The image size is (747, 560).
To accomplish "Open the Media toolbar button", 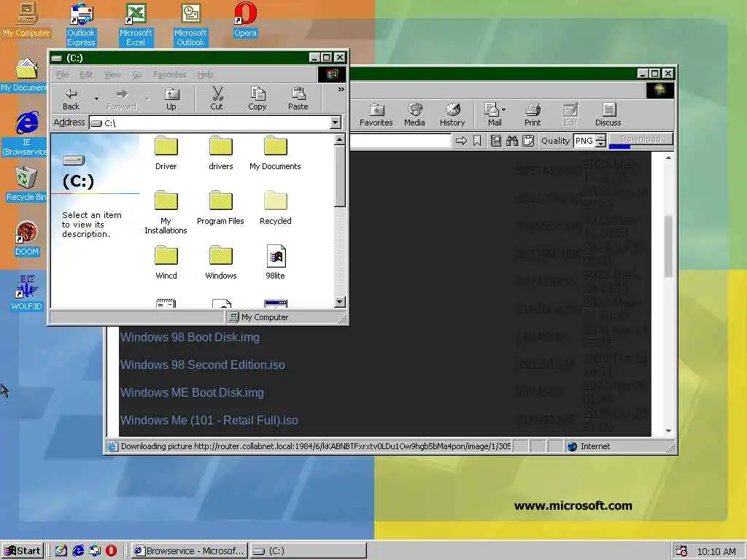I will (x=414, y=114).
